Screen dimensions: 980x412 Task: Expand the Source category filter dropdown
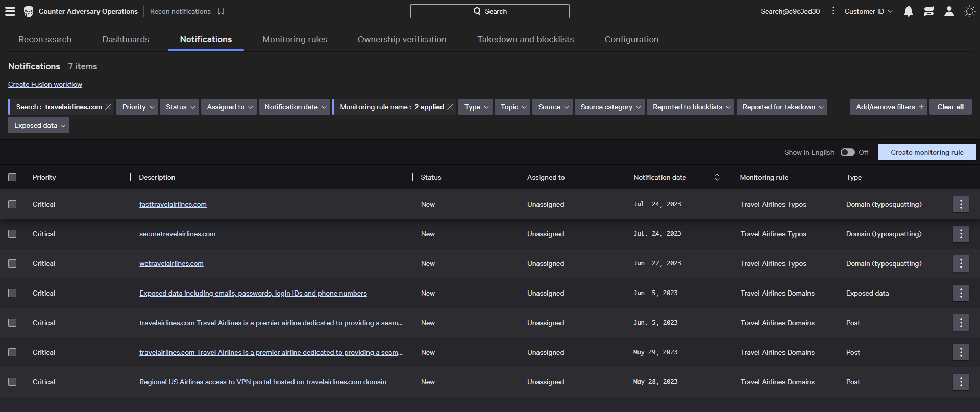(x=609, y=107)
